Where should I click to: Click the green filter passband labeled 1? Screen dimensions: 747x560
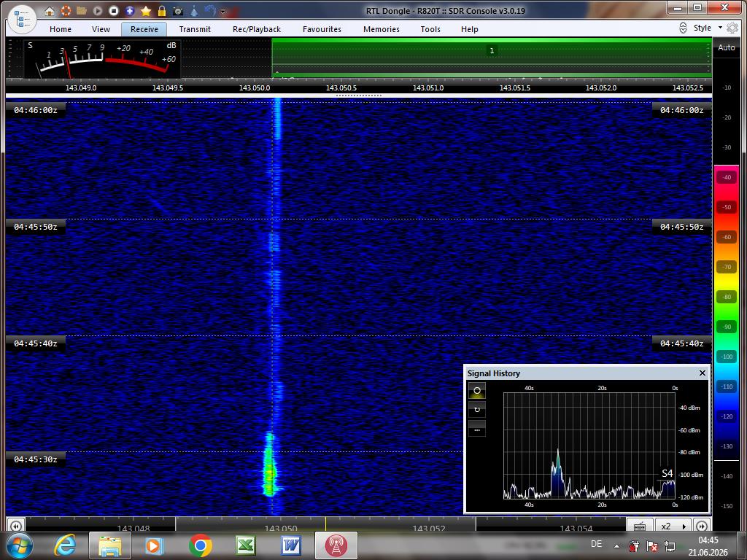click(x=492, y=58)
